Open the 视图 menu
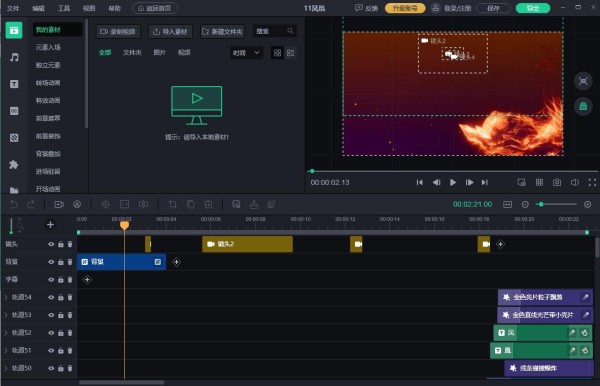This screenshot has height=386, width=600. tap(89, 8)
